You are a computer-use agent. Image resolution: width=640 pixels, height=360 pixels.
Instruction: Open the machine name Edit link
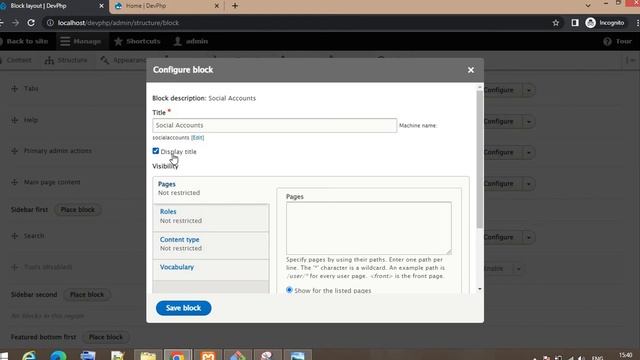coord(198,138)
